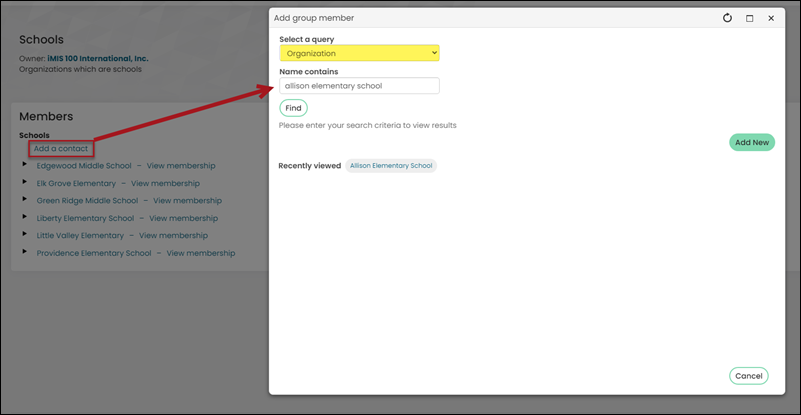Select recently viewed Allison Elementary School
Viewport: 801px width, 415px height.
pyautogui.click(x=391, y=166)
